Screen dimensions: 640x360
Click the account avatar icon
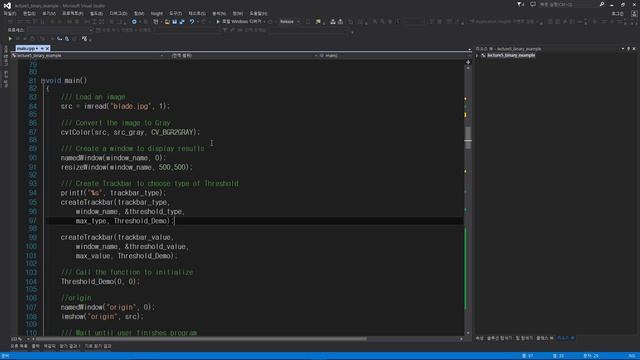point(634,13)
